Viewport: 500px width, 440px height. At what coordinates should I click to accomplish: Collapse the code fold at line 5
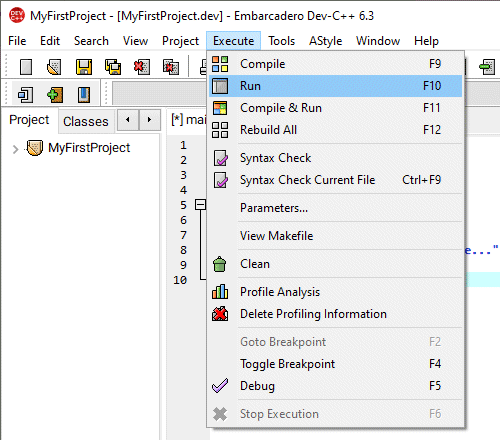pyautogui.click(x=200, y=204)
